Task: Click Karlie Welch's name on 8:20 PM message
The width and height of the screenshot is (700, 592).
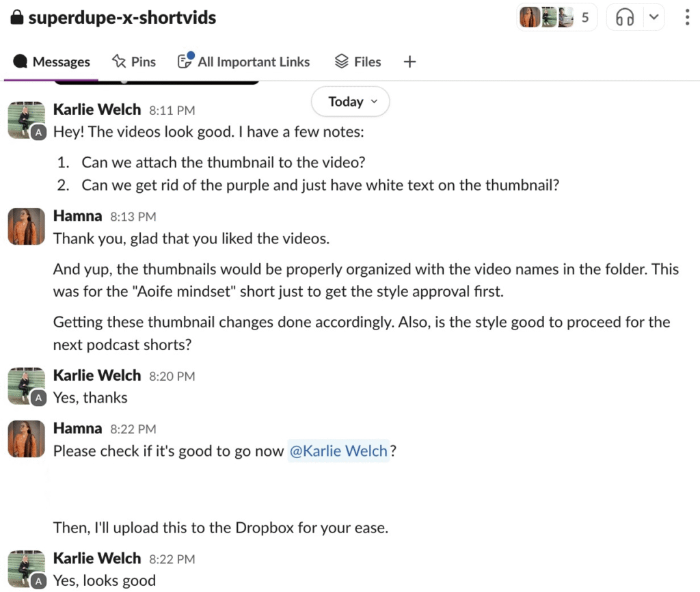Action: click(97, 375)
